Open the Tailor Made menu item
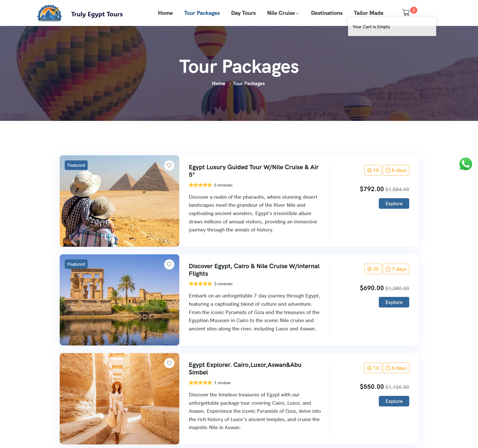This screenshot has height=448, width=478. [x=368, y=13]
